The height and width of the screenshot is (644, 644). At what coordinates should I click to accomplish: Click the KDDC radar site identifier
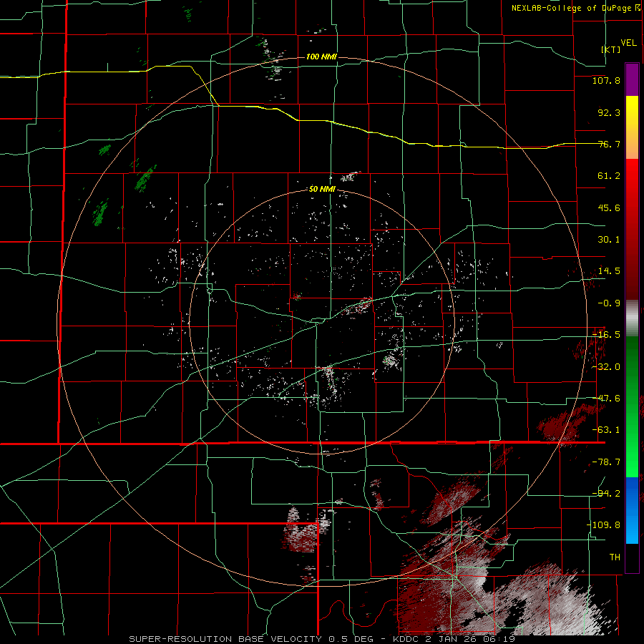(406, 639)
